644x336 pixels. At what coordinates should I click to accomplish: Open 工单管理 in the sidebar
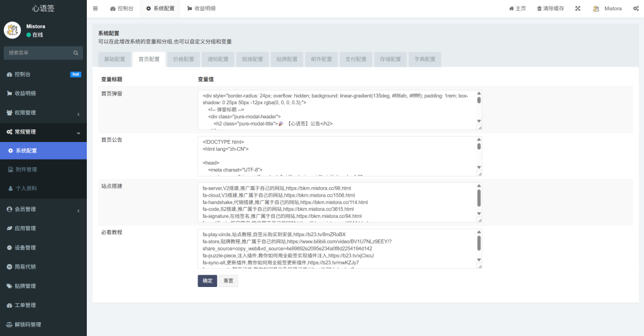(x=43, y=305)
